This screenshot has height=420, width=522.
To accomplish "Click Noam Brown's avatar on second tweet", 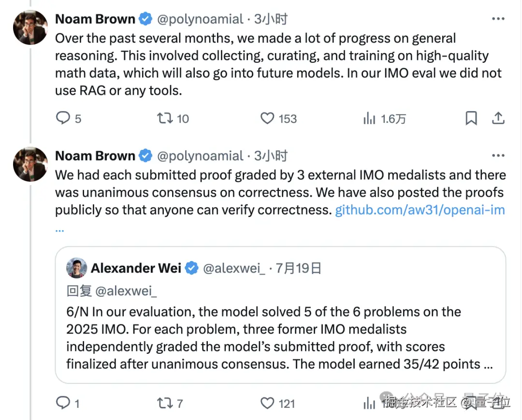I will 30,164.
